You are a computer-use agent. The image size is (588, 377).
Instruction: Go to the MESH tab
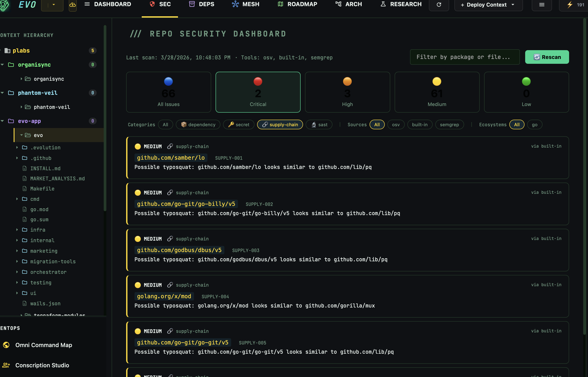tap(245, 4)
